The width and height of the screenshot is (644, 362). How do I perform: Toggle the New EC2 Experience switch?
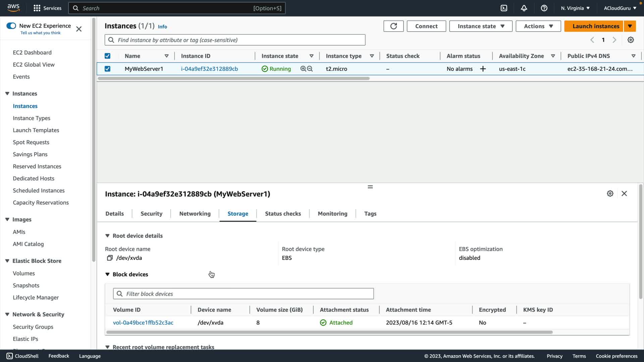11,26
